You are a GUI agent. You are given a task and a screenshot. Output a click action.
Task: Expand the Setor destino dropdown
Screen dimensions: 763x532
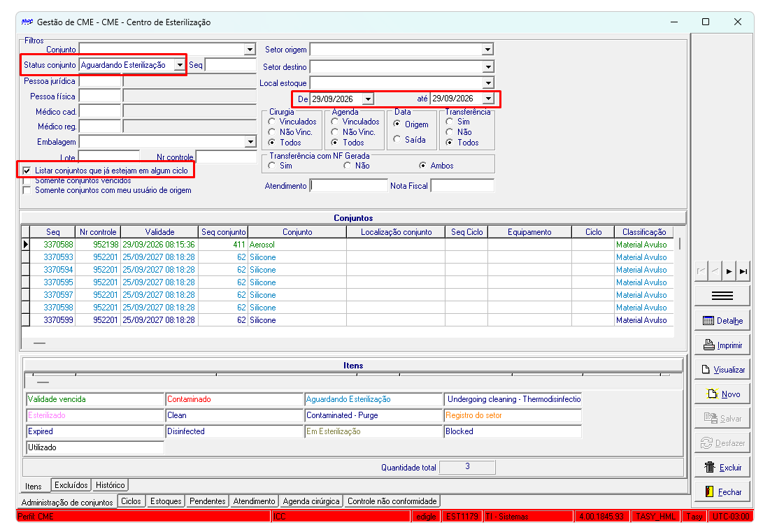tap(487, 67)
